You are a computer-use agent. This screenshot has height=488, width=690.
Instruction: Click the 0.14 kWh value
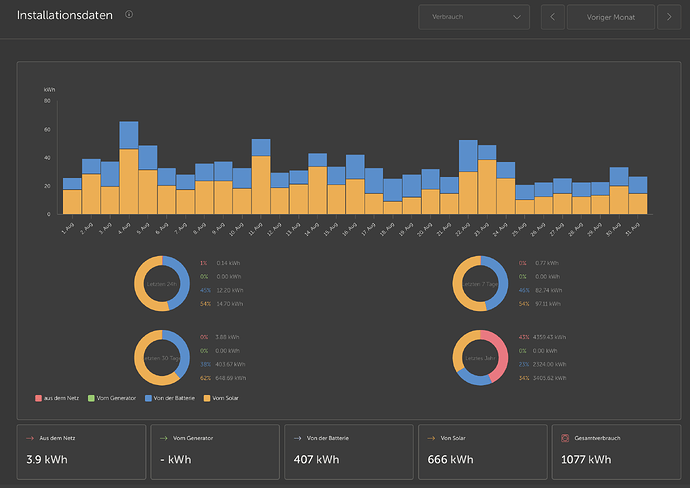228,263
